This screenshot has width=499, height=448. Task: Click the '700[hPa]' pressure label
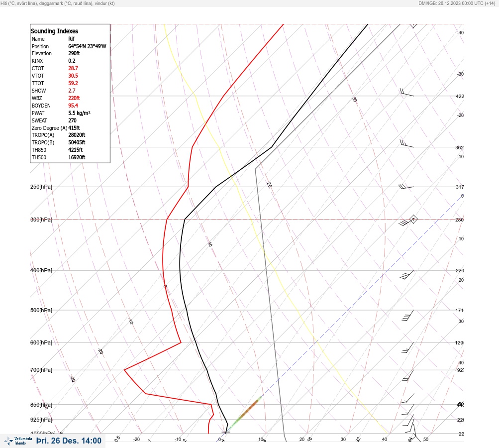41,370
